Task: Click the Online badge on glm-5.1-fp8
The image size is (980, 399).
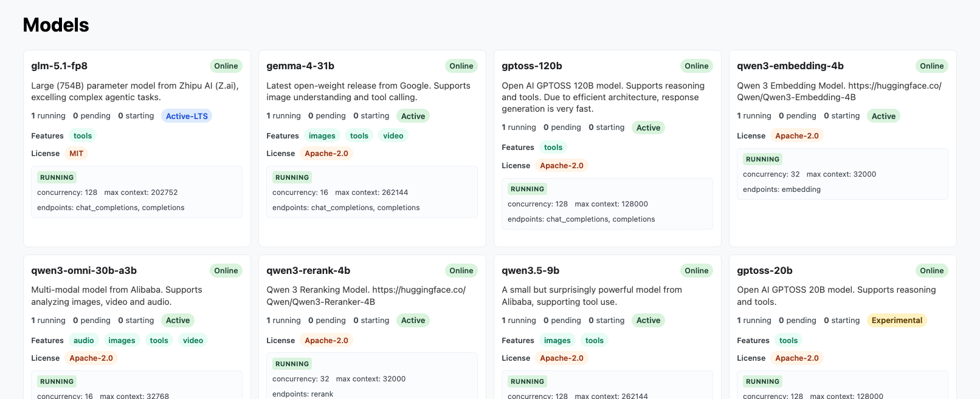Action: pos(226,66)
